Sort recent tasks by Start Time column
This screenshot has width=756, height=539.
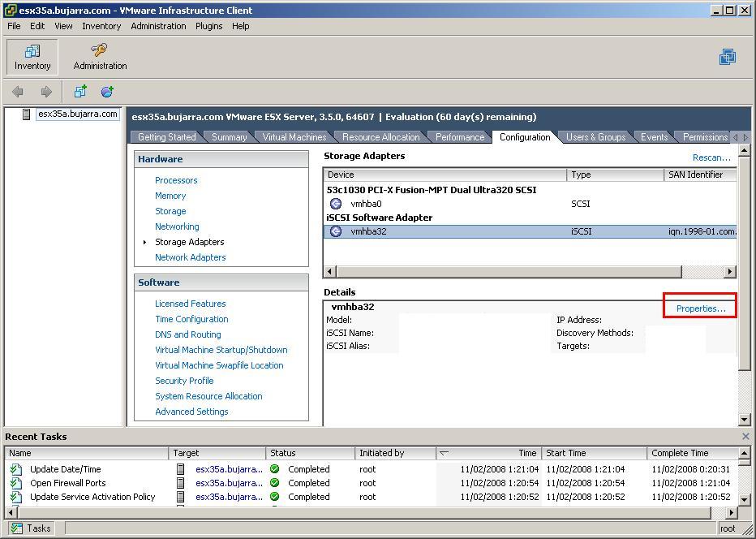click(594, 453)
